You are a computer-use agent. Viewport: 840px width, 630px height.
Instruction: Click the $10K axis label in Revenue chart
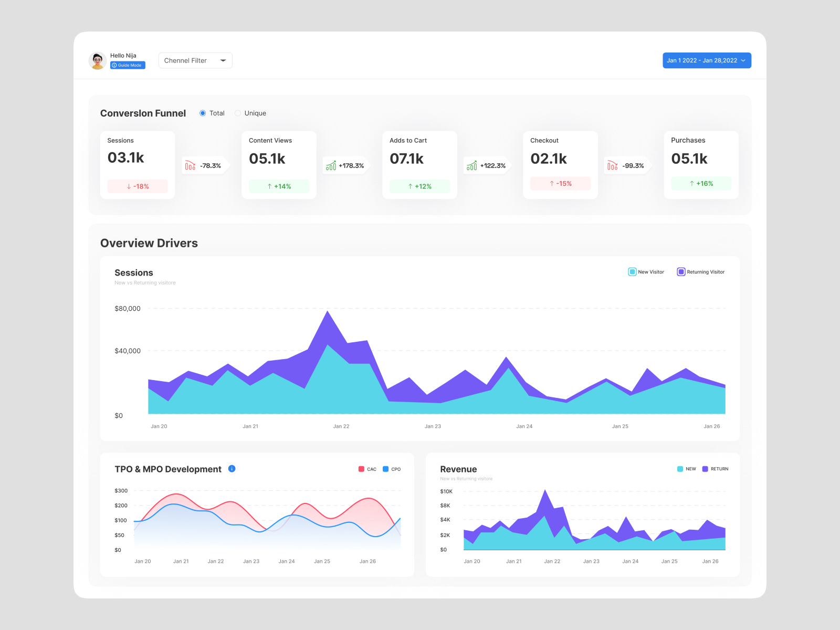point(446,491)
